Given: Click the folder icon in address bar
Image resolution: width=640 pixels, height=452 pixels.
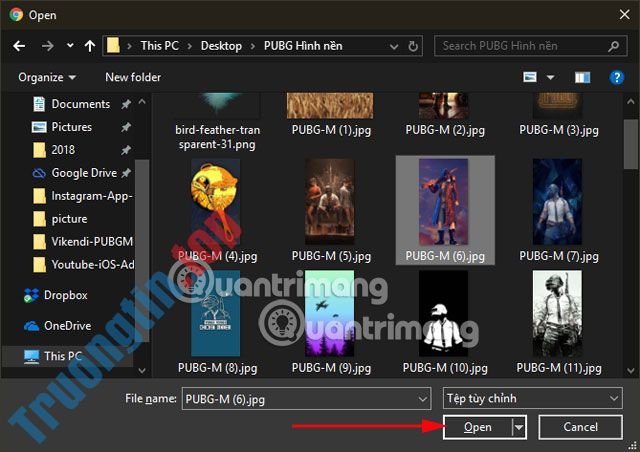Looking at the screenshot, I should (113, 45).
